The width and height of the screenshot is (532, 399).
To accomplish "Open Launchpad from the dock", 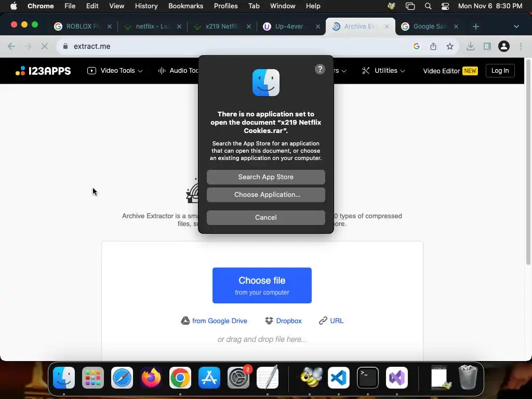I will (x=93, y=378).
